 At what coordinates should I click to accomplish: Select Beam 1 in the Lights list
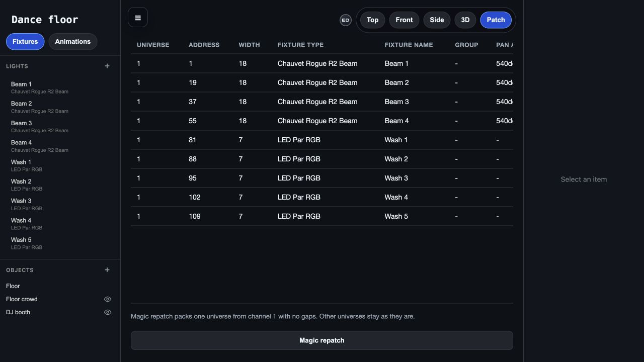(60, 87)
